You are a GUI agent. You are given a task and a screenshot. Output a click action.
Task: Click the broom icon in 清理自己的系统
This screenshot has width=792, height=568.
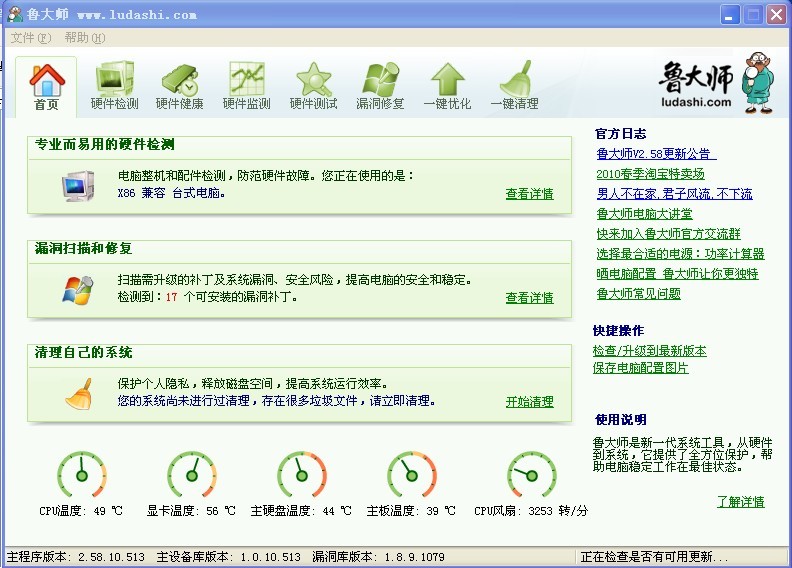pyautogui.click(x=79, y=393)
